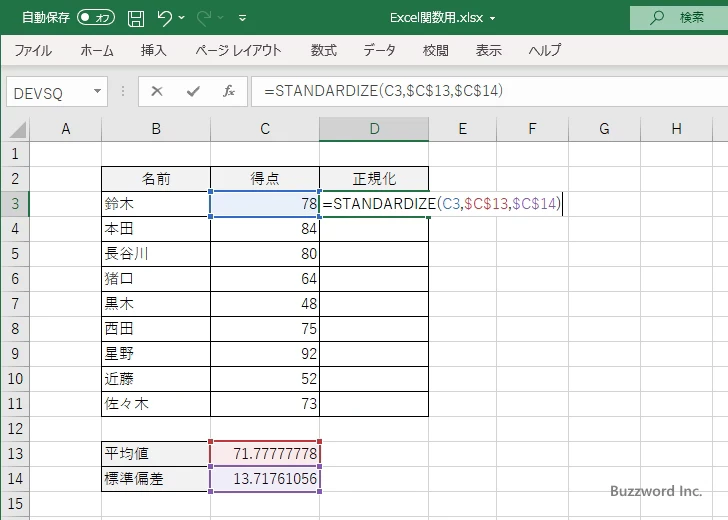The width and height of the screenshot is (728, 520).
Task: Open the Excel関数用.xlsx file name dropdown
Action: pyautogui.click(x=492, y=19)
